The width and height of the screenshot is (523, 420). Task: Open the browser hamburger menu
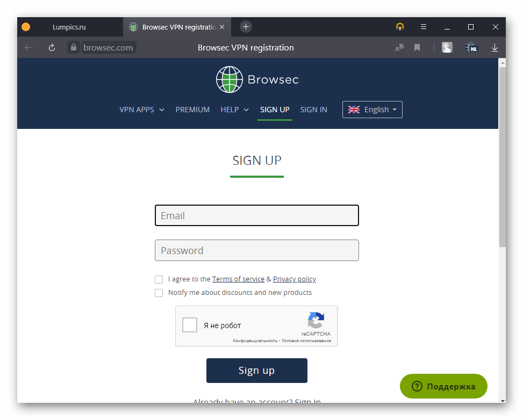[423, 27]
